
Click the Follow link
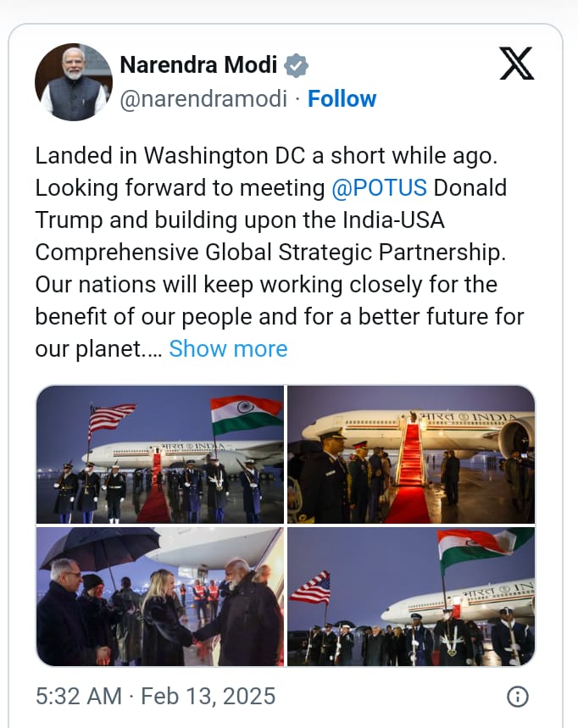(x=342, y=99)
